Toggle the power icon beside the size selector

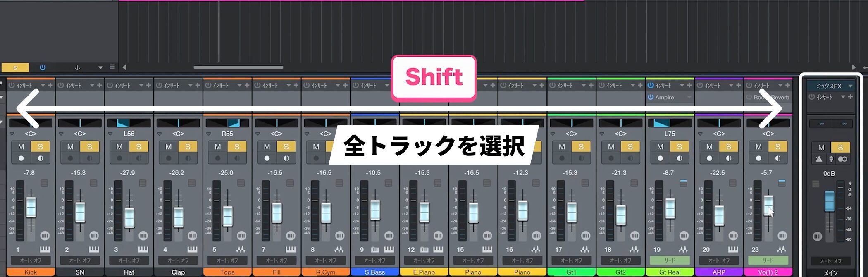pyautogui.click(x=43, y=67)
